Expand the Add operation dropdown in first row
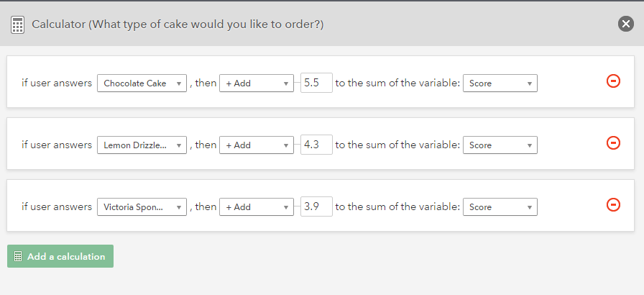This screenshot has width=644, height=295. tap(257, 83)
